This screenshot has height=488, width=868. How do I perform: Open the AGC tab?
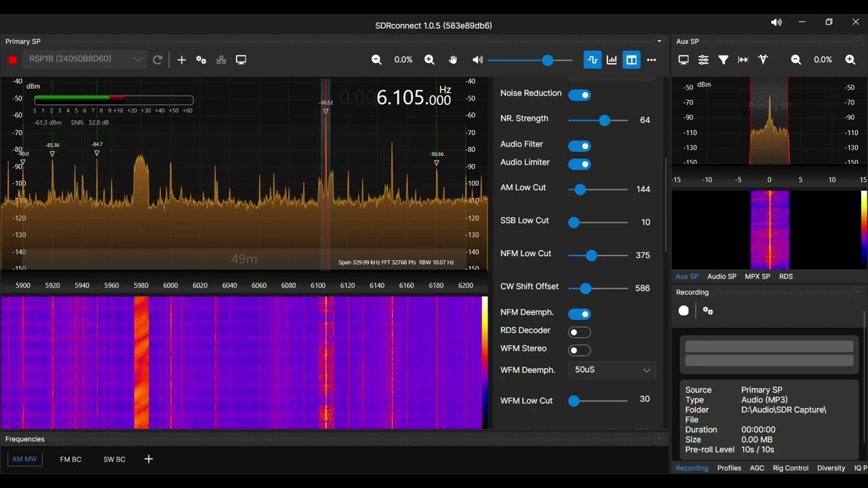757,468
